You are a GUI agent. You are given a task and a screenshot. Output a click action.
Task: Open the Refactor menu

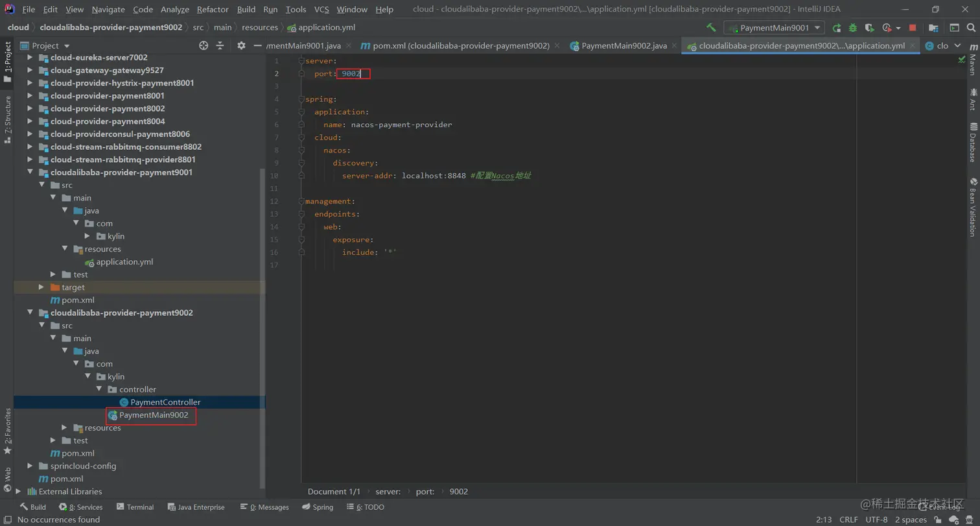pos(213,9)
